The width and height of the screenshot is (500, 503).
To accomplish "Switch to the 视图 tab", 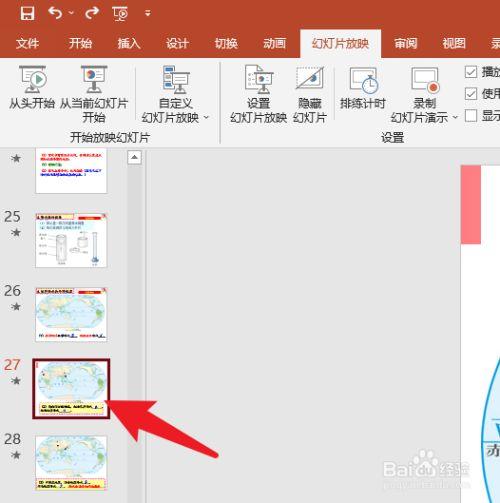I will coord(454,44).
